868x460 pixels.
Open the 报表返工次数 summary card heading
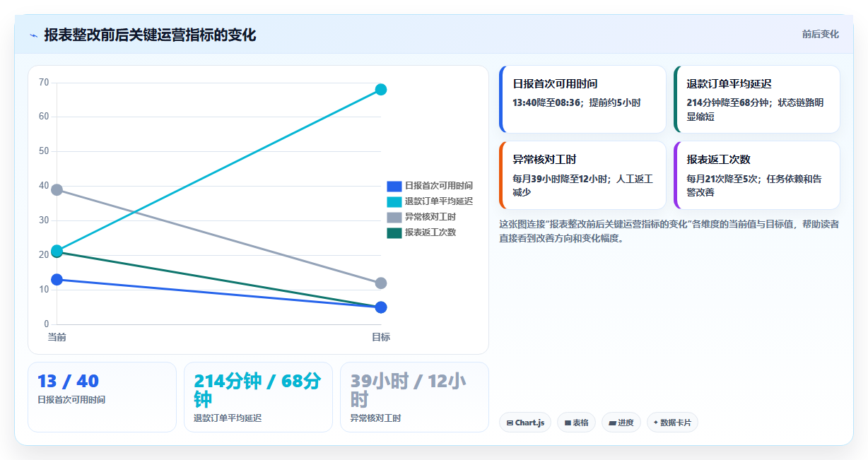718,160
